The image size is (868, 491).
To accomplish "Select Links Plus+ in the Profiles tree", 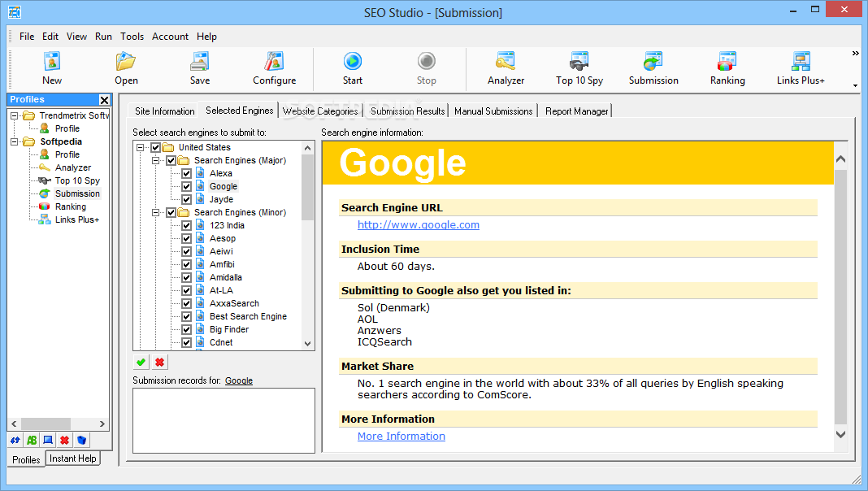I will point(77,219).
